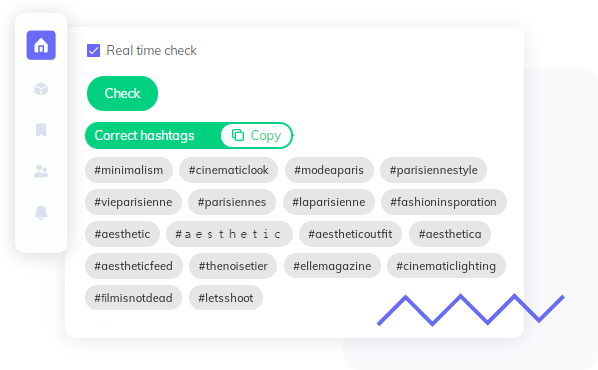The image size is (598, 370).
Task: Click the #letsshoot hashtag chip
Action: tap(226, 298)
